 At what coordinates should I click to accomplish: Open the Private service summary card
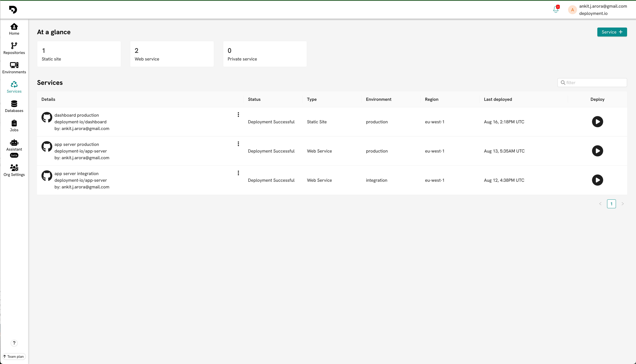pos(265,54)
